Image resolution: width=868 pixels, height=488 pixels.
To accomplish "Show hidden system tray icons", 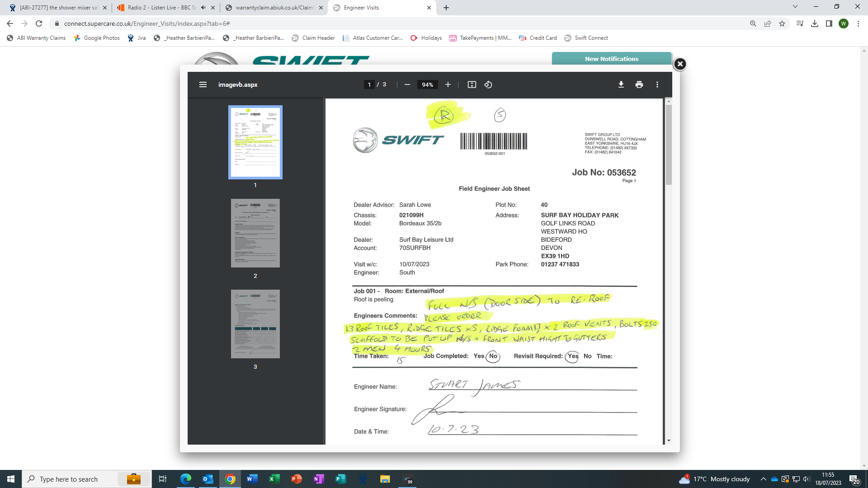I will pos(763,479).
